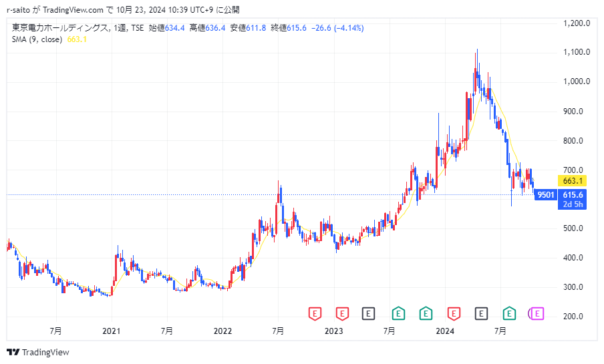This screenshot has width=604, height=364.
Task: Click the 800.0 price axis label
Action: [573, 141]
